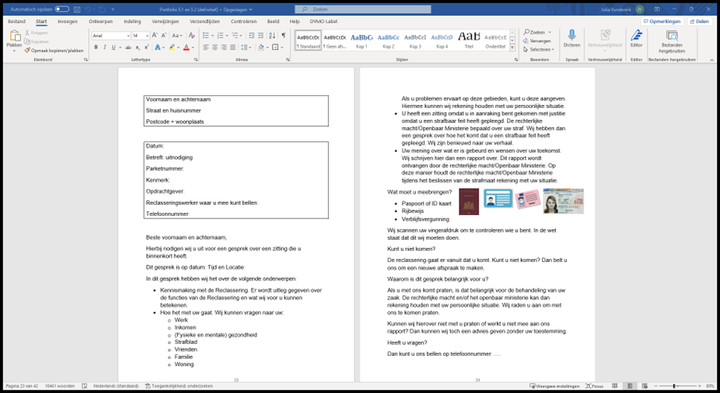
Task: Toggle bold formatting button
Action: tap(96, 47)
